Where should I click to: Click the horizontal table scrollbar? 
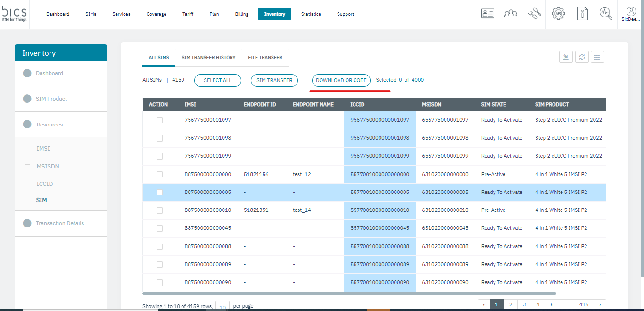click(x=349, y=294)
